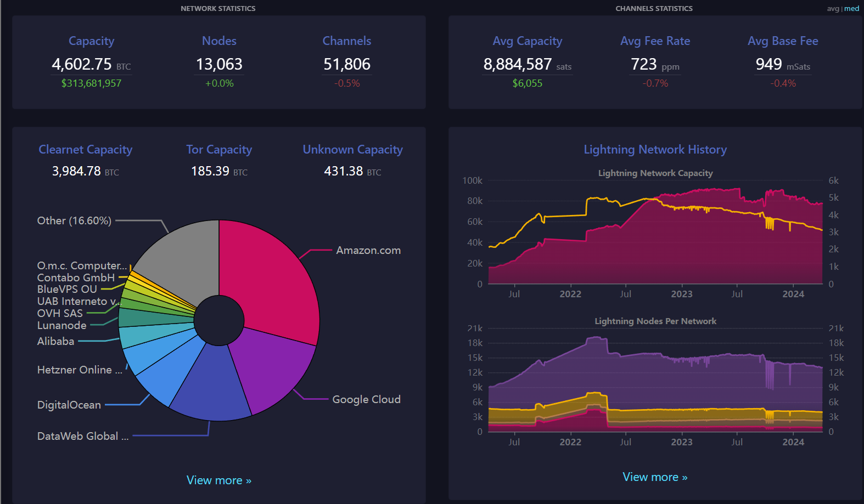This screenshot has width=864, height=504.
Task: Click the 431.38 BTC unknown value
Action: click(353, 172)
